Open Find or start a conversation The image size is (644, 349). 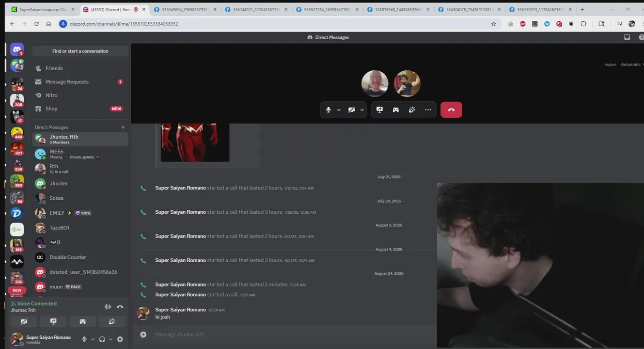point(80,51)
